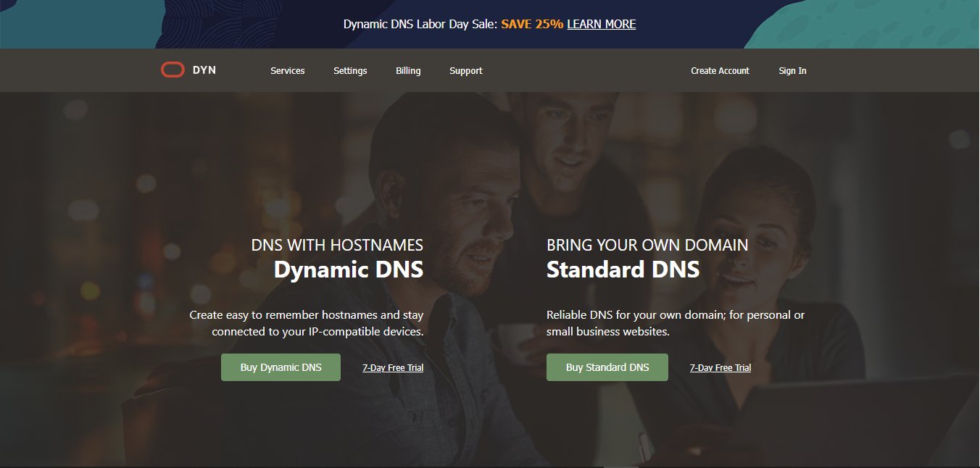Image resolution: width=980 pixels, height=468 pixels.
Task: Open the Support navigation item
Action: [465, 71]
